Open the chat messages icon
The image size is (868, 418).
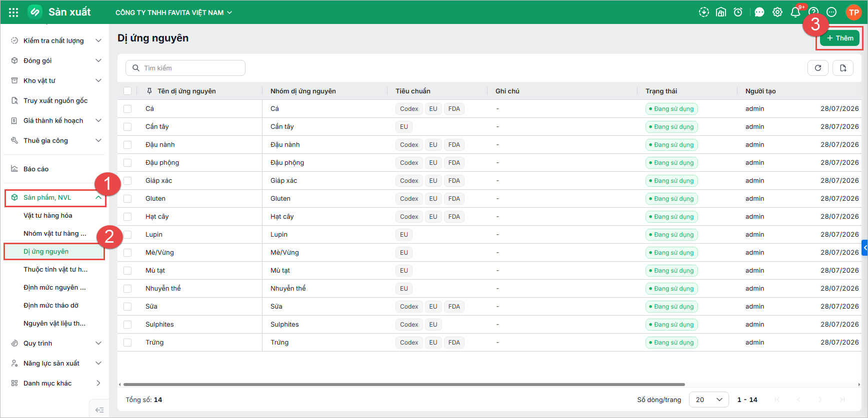click(x=759, y=12)
